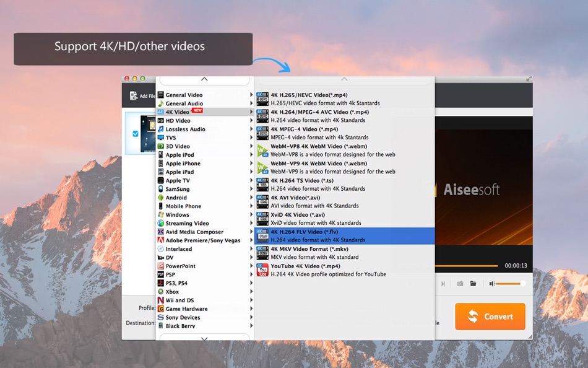Viewport: 588px width, 368px height.
Task: Uncheck the selected video file checkbox
Action: pyautogui.click(x=136, y=133)
